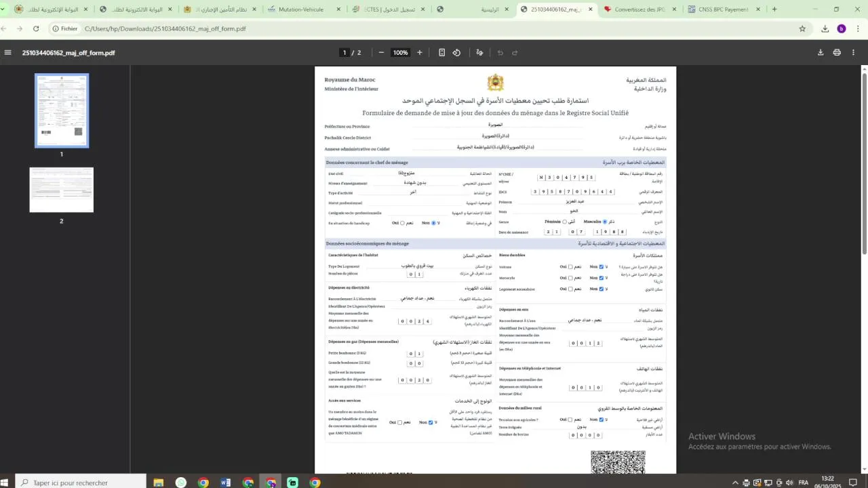Check Oui for Voiture
The height and width of the screenshot is (488, 868).
pos(570,267)
